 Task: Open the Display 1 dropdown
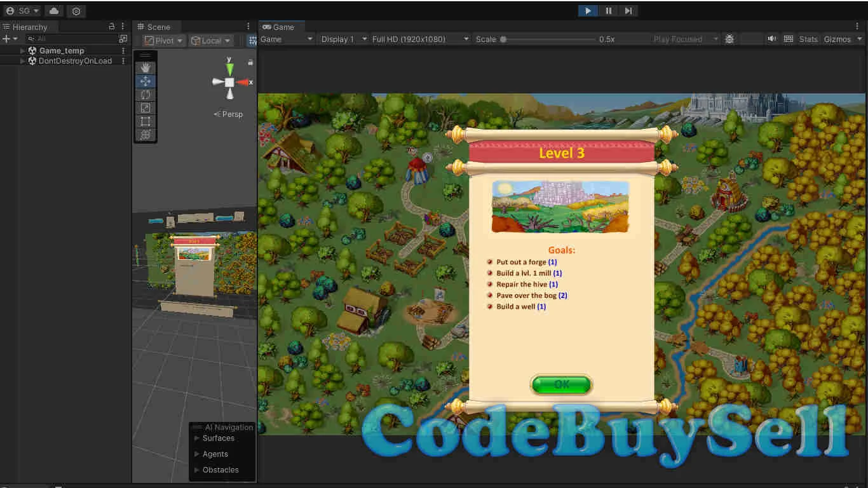pyautogui.click(x=344, y=39)
